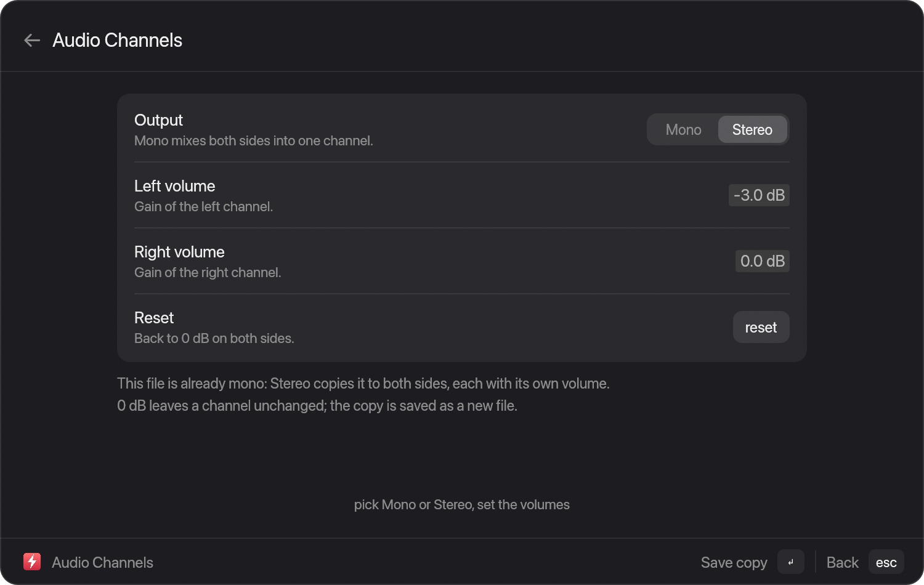Click 'Gain of the left channel.' description
The width and height of the screenshot is (924, 585).
point(203,206)
